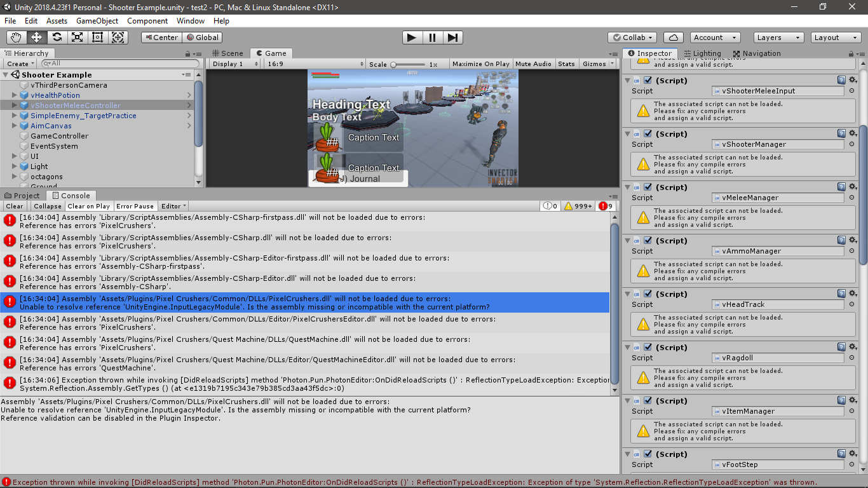Toggle info message count filter
868x488 pixels.
click(x=550, y=206)
